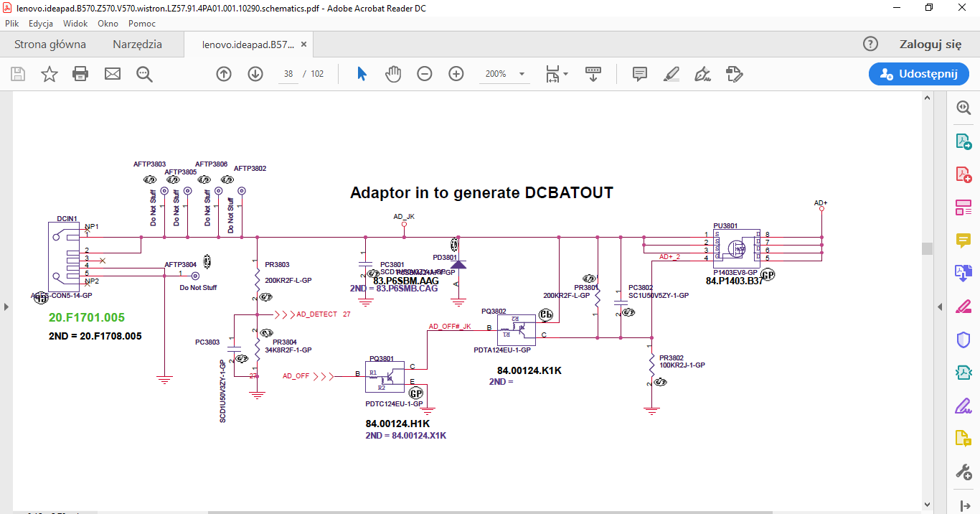This screenshot has height=514, width=980.
Task: Click the Zaloguj się sign-in link
Action: point(930,45)
